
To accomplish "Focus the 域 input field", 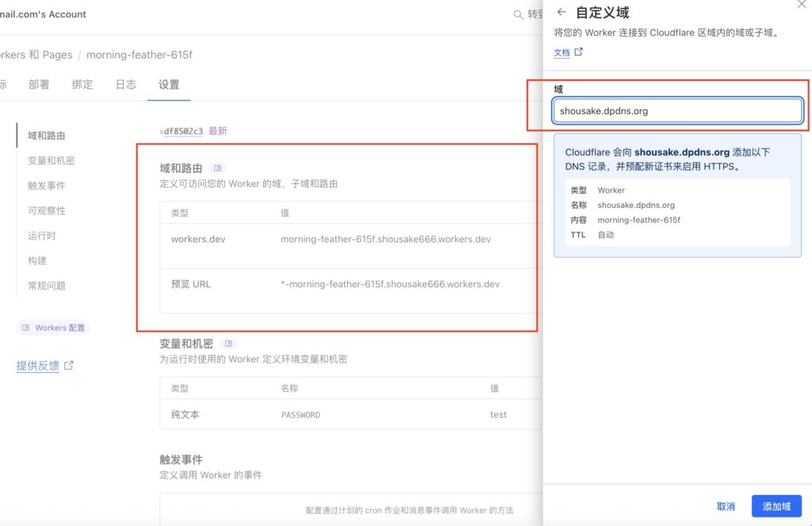I will coord(677,111).
